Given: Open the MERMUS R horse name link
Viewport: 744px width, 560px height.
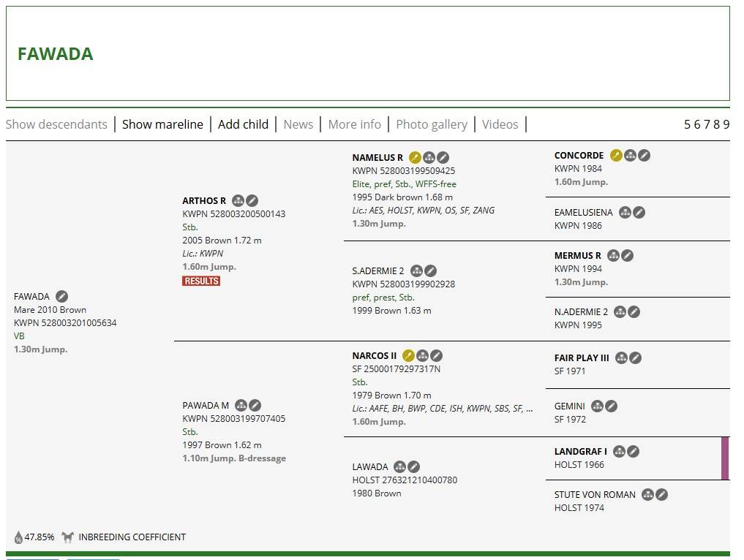Looking at the screenshot, I should [x=577, y=256].
